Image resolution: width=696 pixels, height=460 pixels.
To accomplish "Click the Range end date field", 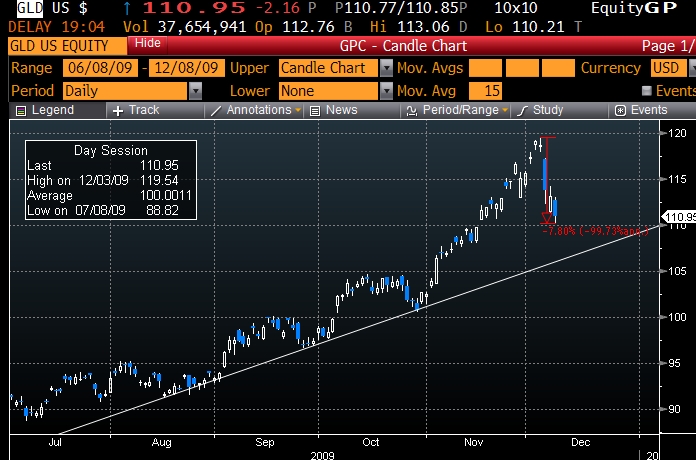I will tap(186, 68).
